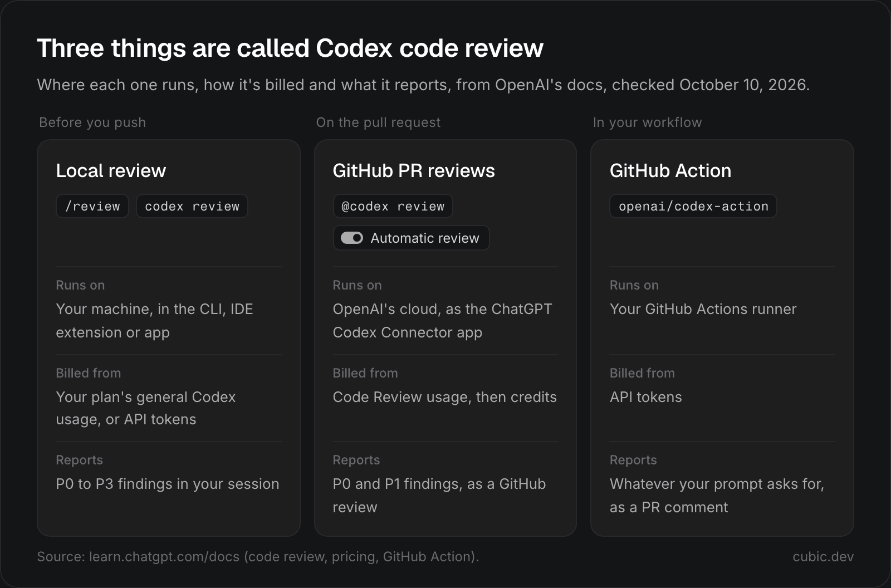891x588 pixels.
Task: Click the 'API tokens' billing value
Action: click(645, 397)
